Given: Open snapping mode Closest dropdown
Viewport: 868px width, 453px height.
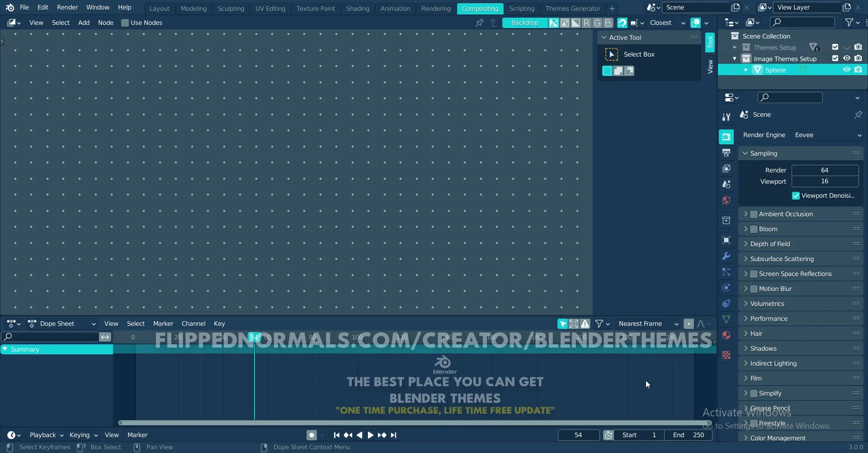Looking at the screenshot, I should pyautogui.click(x=666, y=23).
